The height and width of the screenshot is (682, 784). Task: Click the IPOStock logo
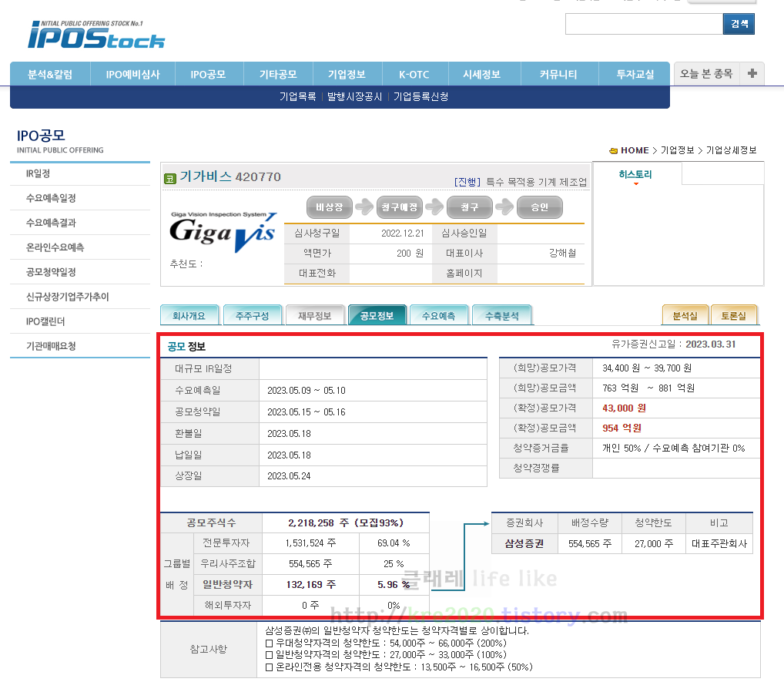(x=96, y=35)
